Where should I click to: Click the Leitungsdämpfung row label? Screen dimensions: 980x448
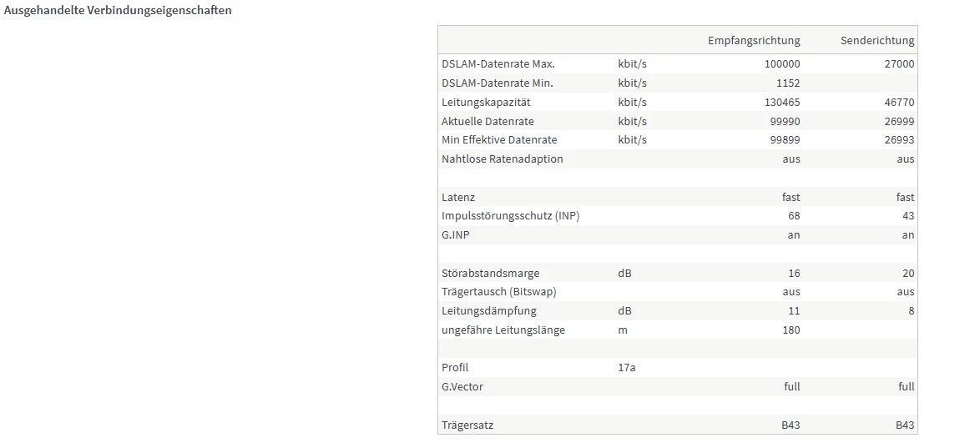pos(489,310)
